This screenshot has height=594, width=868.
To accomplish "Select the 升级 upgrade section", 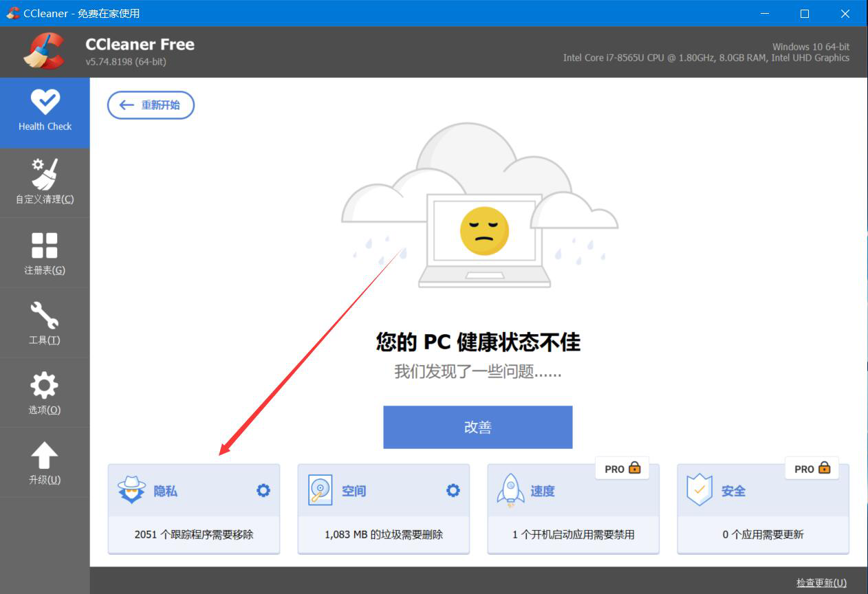I will tap(45, 463).
